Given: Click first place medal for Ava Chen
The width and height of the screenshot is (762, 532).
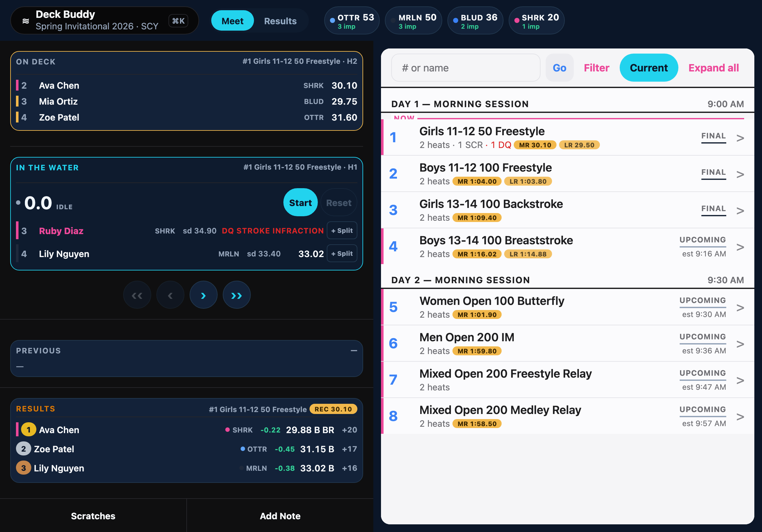Looking at the screenshot, I should point(28,430).
